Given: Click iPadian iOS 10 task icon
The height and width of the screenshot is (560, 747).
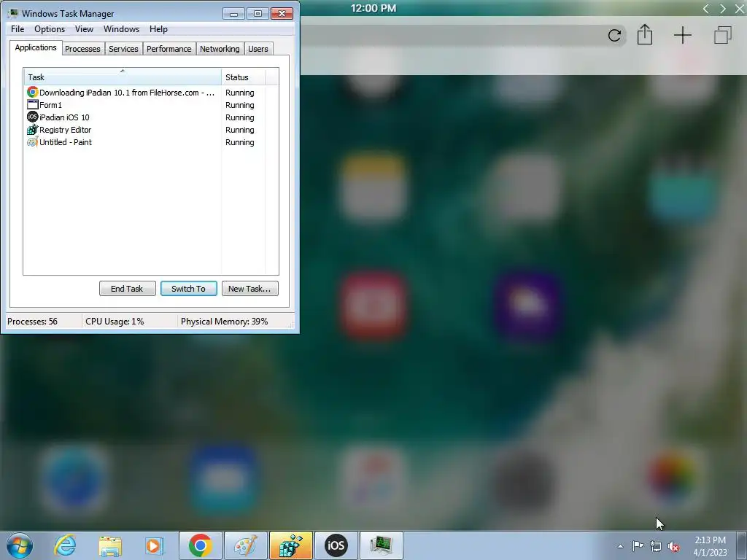Looking at the screenshot, I should click(32, 117).
